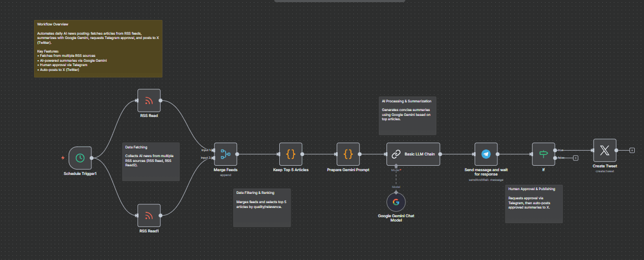This screenshot has width=644, height=260.
Task: Click the Data Fetching sticky note
Action: click(x=151, y=161)
